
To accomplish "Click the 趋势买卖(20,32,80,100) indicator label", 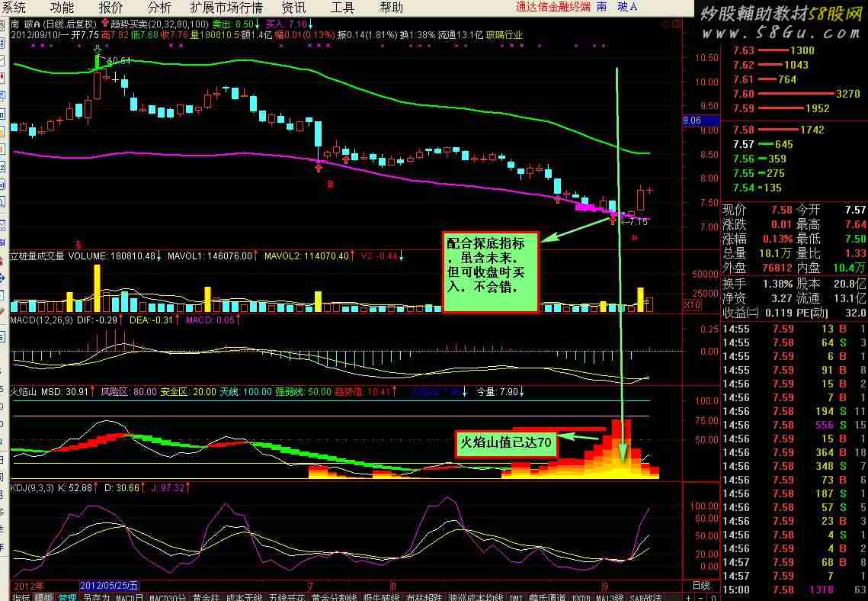I will 159,24.
